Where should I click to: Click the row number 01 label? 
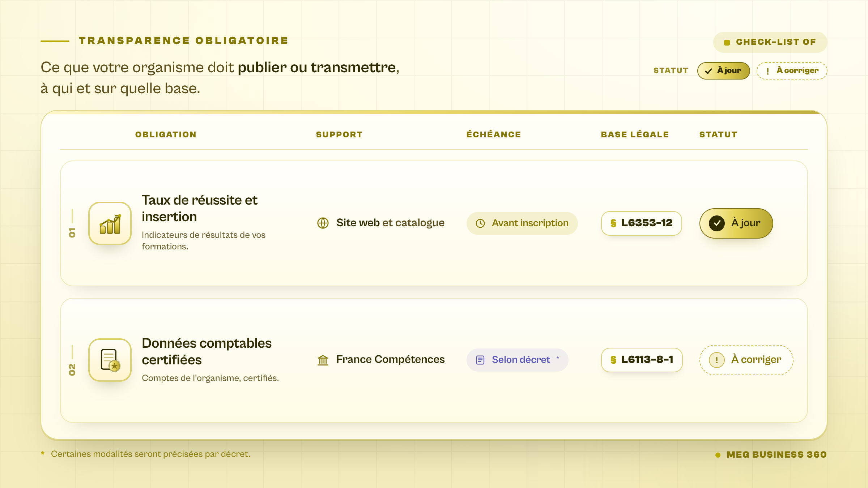(72, 232)
